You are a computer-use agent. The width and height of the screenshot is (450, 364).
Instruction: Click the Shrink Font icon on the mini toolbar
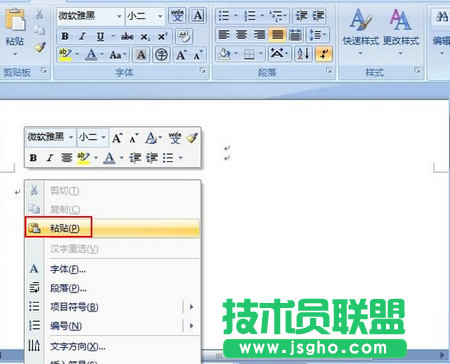point(134,138)
